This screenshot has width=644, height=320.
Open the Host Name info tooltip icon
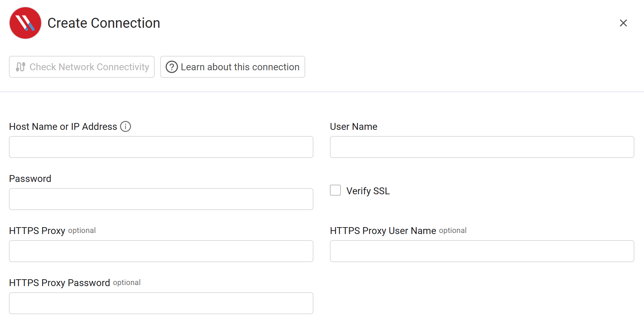126,126
